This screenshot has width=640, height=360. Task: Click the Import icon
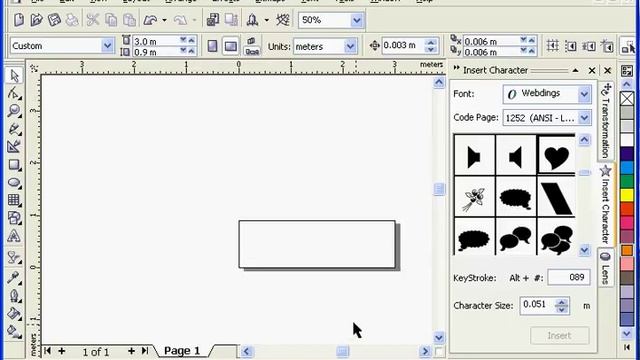[213, 20]
